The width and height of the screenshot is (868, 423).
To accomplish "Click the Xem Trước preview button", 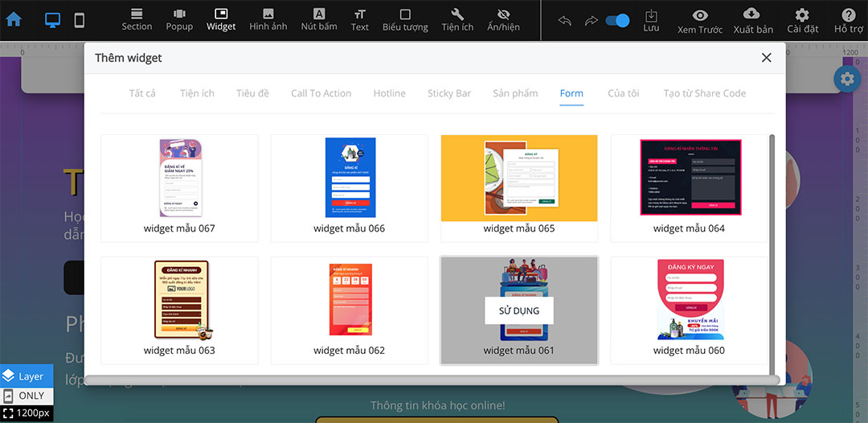I will 699,20.
